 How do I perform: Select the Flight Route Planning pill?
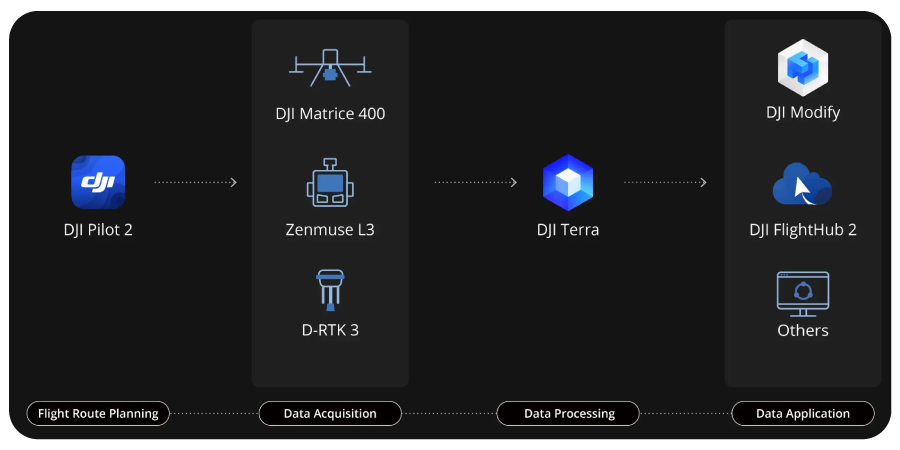coord(98,413)
